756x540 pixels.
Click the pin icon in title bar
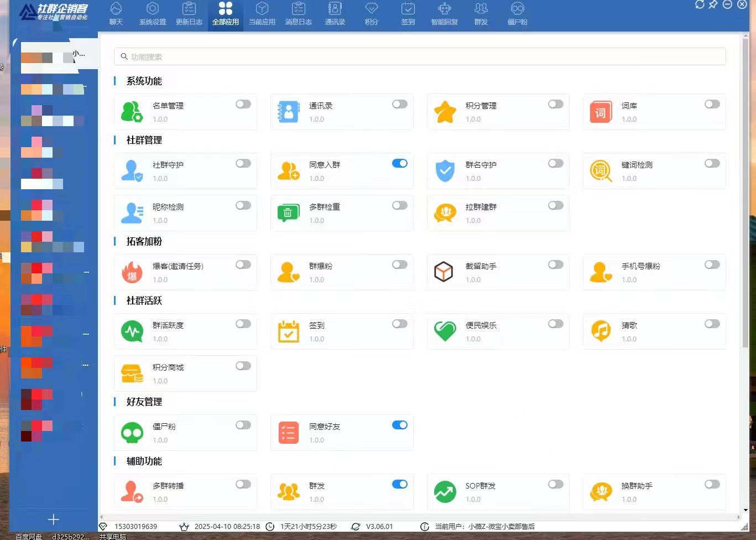point(713,4)
